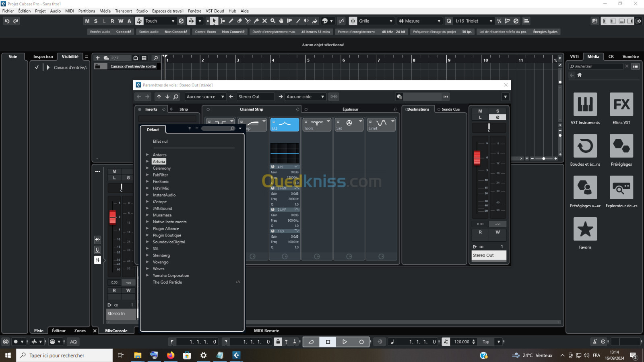Open Grille snap type dropdown

[x=376, y=21]
